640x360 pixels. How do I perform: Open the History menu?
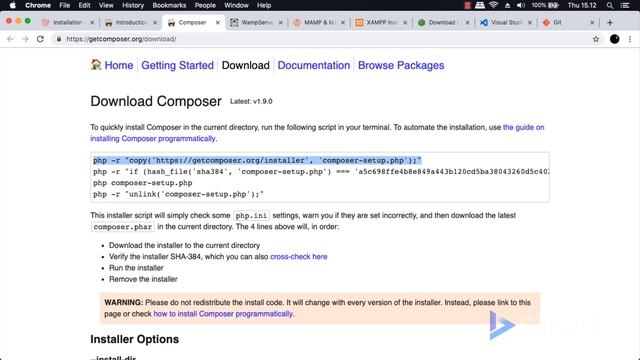coord(133,5)
